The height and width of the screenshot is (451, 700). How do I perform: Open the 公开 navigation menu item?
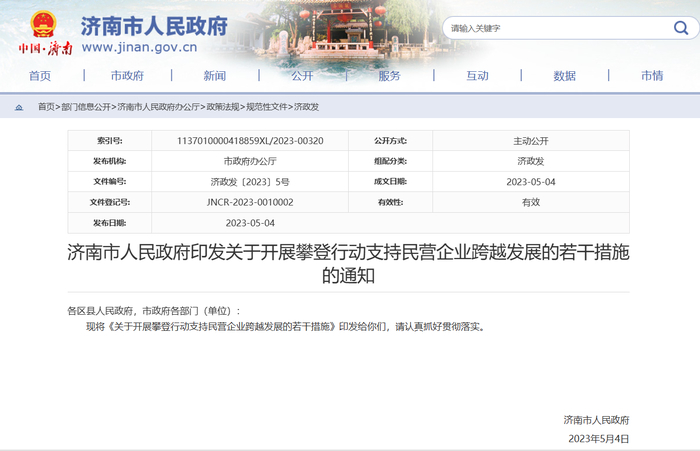[x=302, y=76]
